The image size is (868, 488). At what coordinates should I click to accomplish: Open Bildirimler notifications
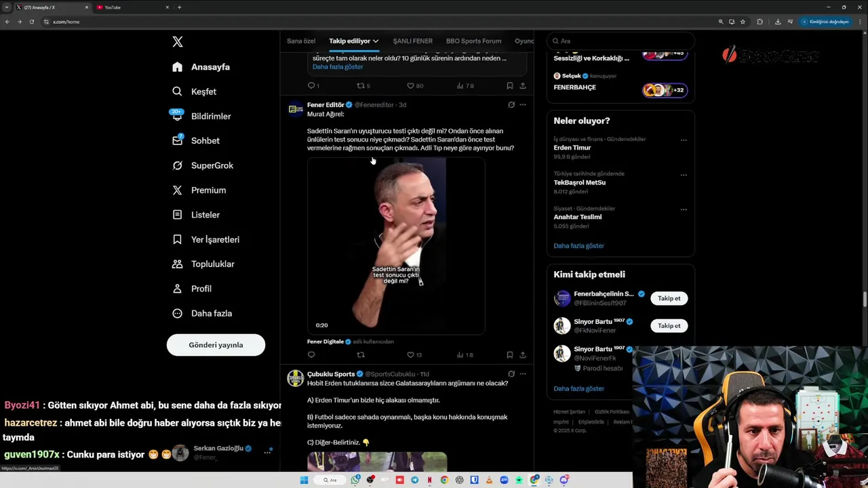[201, 116]
